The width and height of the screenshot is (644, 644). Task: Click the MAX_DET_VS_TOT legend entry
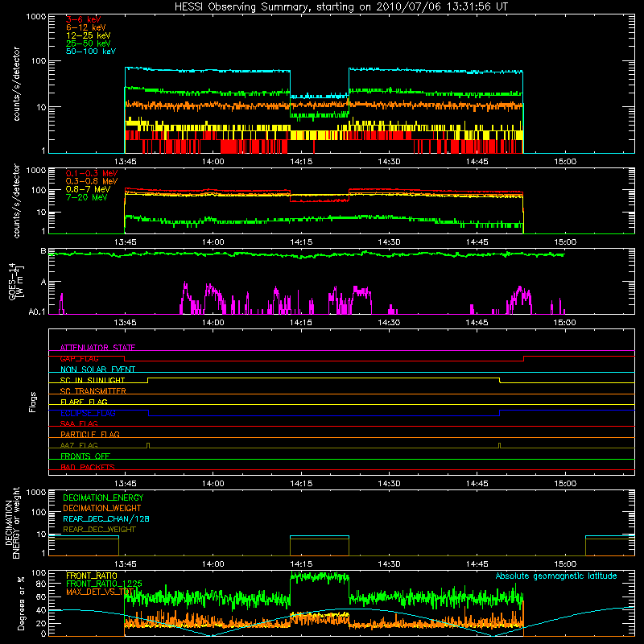pos(100,592)
